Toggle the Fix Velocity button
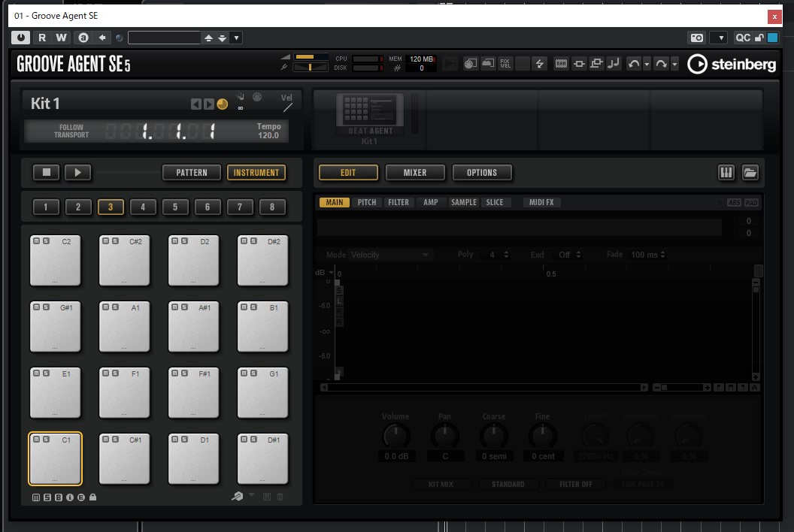Image resolution: width=794 pixels, height=532 pixels. point(505,64)
